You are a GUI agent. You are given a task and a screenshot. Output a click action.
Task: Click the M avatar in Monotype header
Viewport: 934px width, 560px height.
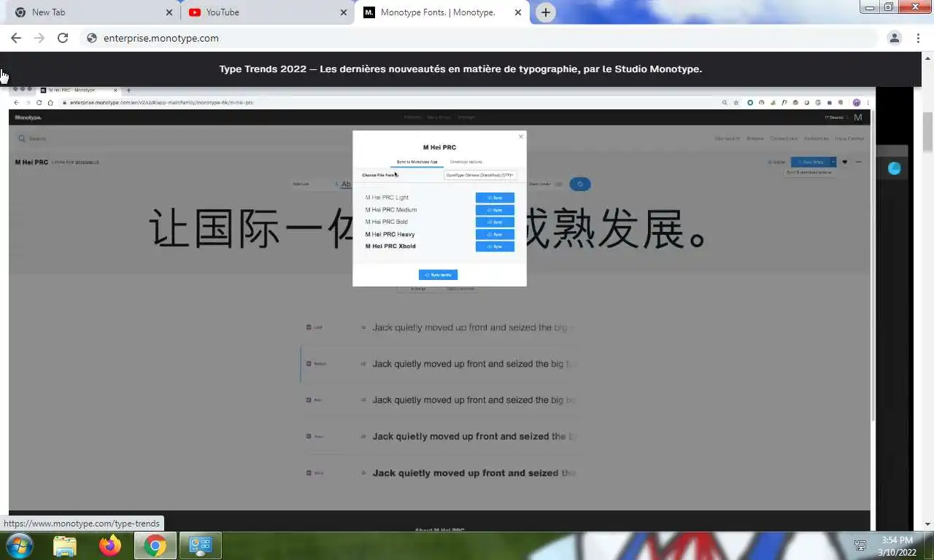click(x=858, y=117)
